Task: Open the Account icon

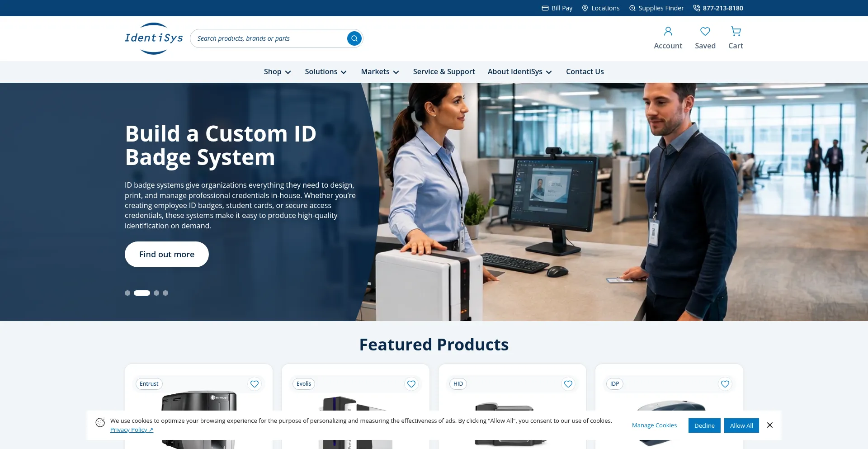Action: (x=668, y=31)
